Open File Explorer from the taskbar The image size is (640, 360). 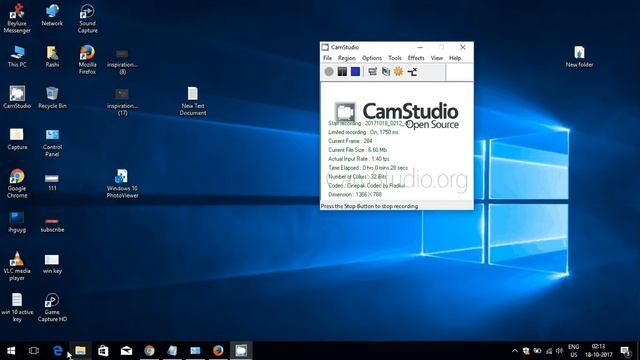80,351
